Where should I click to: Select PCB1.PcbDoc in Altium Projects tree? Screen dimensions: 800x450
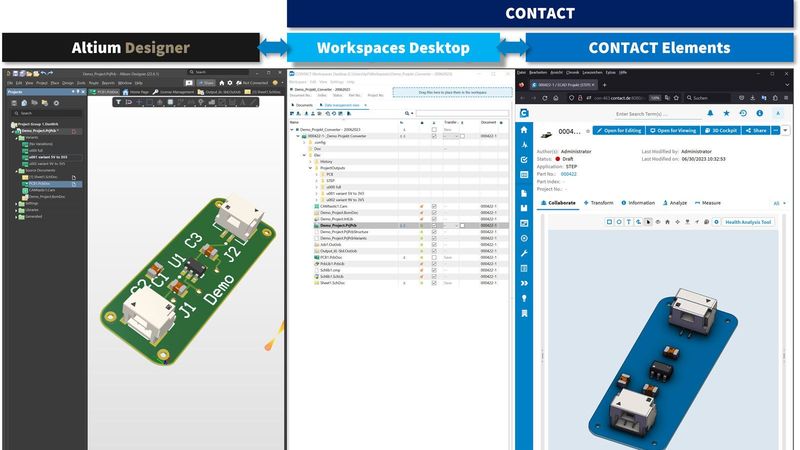pos(51,184)
